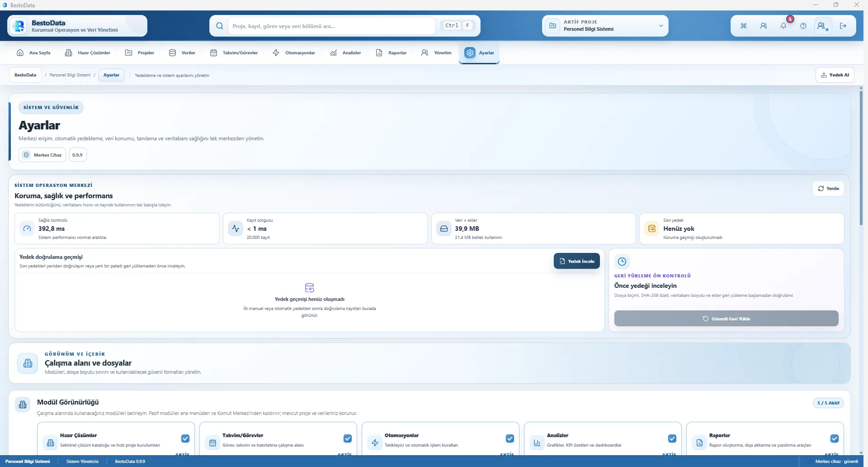Open the Yönetim navigation tab
Screen dimensions: 868x467
point(436,53)
